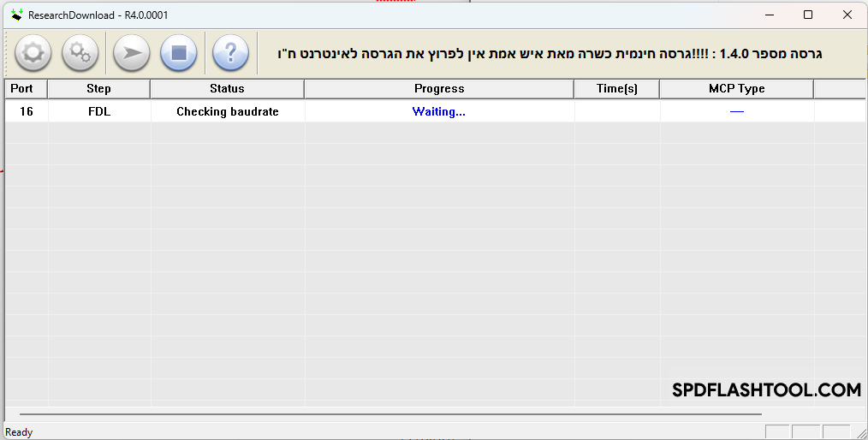Click the dash in the MCP Type cell
This screenshot has width=868, height=440.
(x=736, y=111)
